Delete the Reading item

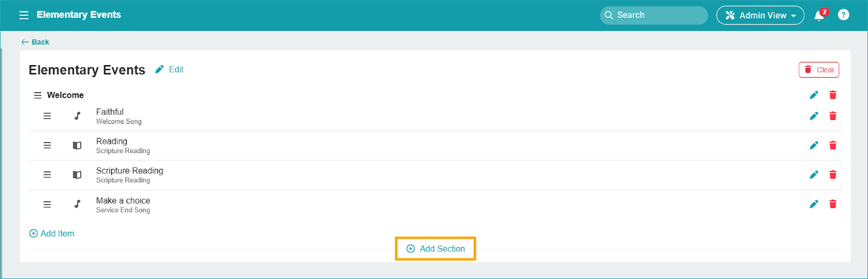point(833,145)
